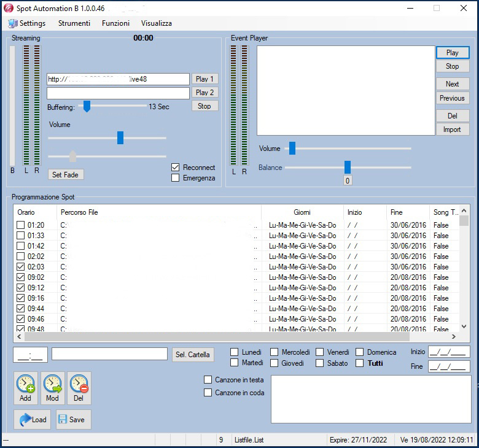Image resolution: width=479 pixels, height=448 pixels.
Task: Click the spot list scroll down arrow
Action: [464, 326]
